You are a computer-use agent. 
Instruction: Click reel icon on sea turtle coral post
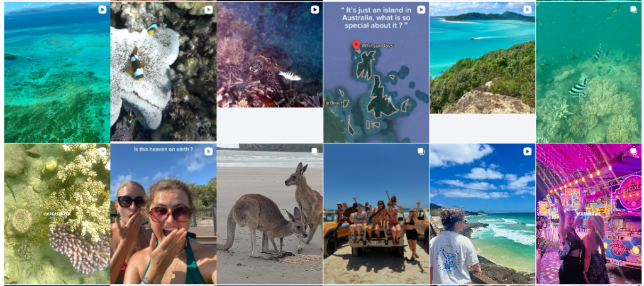coord(314,9)
